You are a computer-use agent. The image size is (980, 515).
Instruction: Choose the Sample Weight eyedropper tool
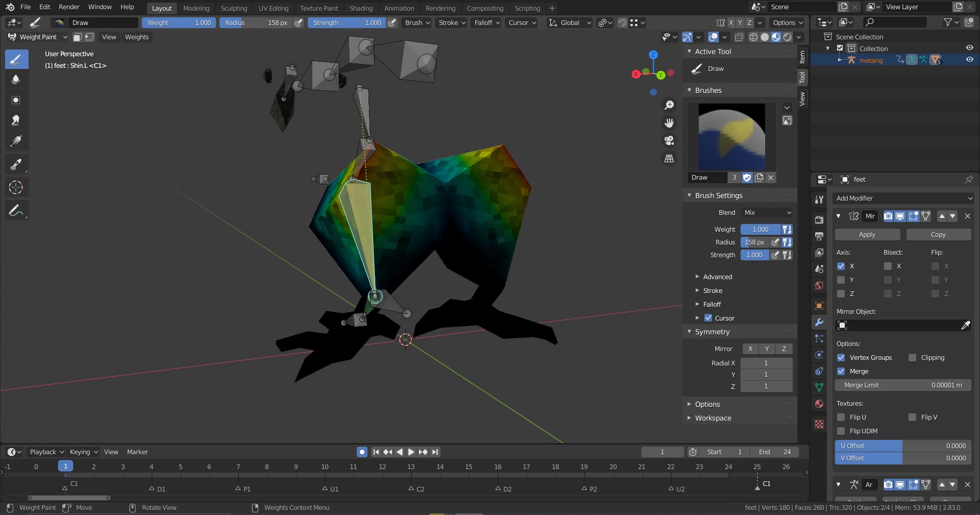click(16, 164)
